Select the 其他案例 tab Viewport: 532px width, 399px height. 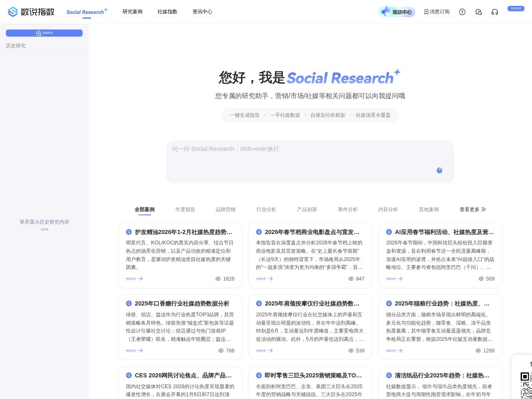click(429, 209)
